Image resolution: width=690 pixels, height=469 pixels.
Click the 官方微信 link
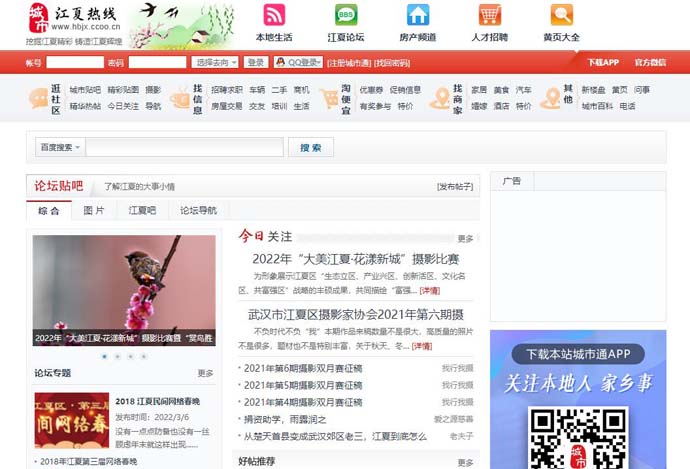tap(650, 62)
